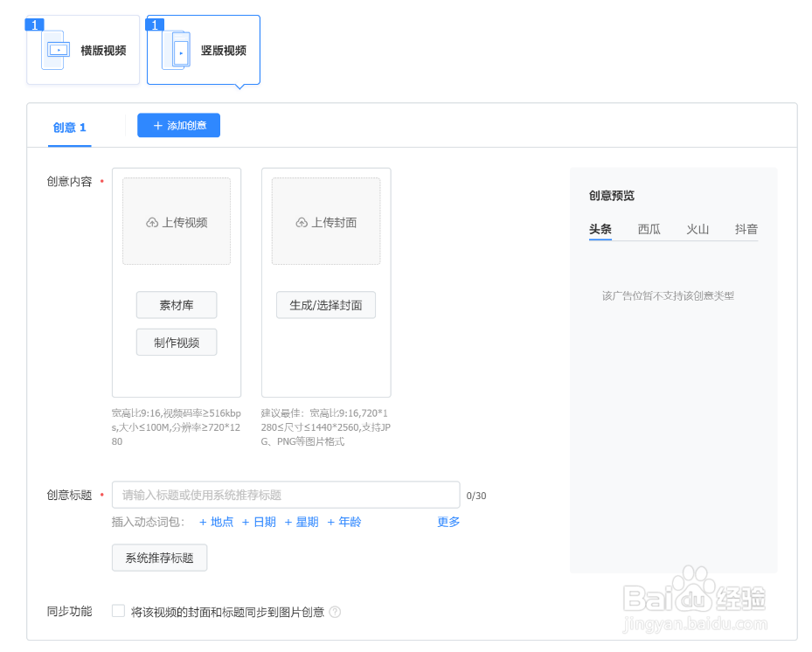
Task: Insert the 地点 dynamic word into title
Action: (216, 522)
